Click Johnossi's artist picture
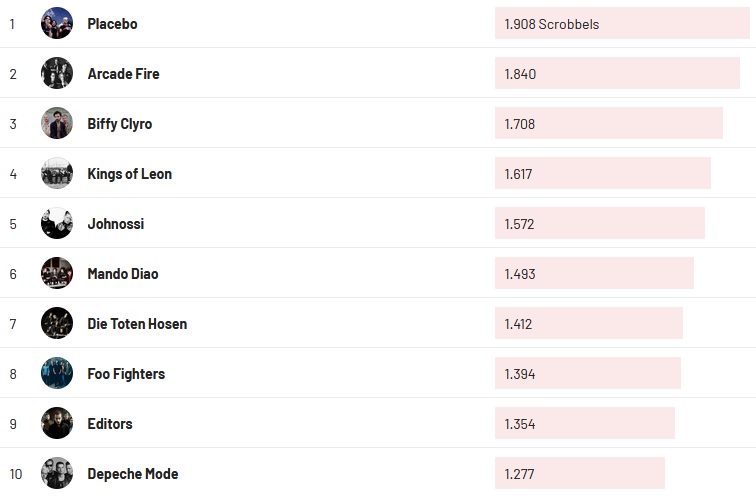756x496 pixels. pyautogui.click(x=57, y=223)
